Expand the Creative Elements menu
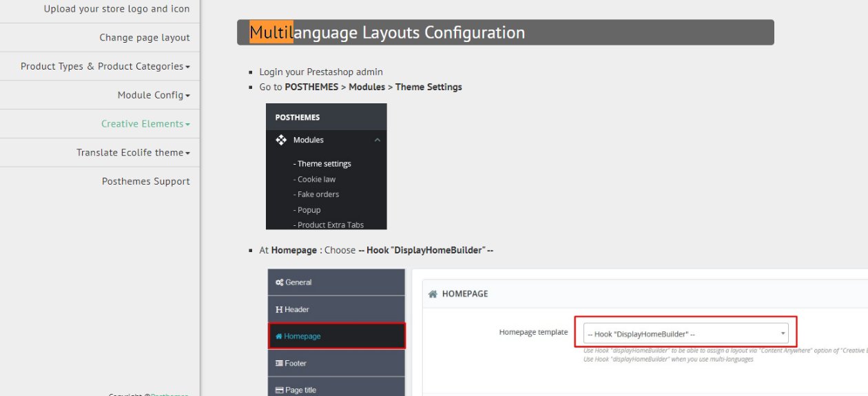868x396 pixels. 145,124
